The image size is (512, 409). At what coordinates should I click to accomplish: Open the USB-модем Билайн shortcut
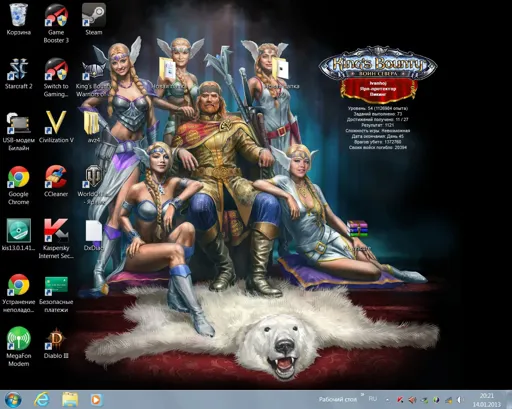pos(19,131)
